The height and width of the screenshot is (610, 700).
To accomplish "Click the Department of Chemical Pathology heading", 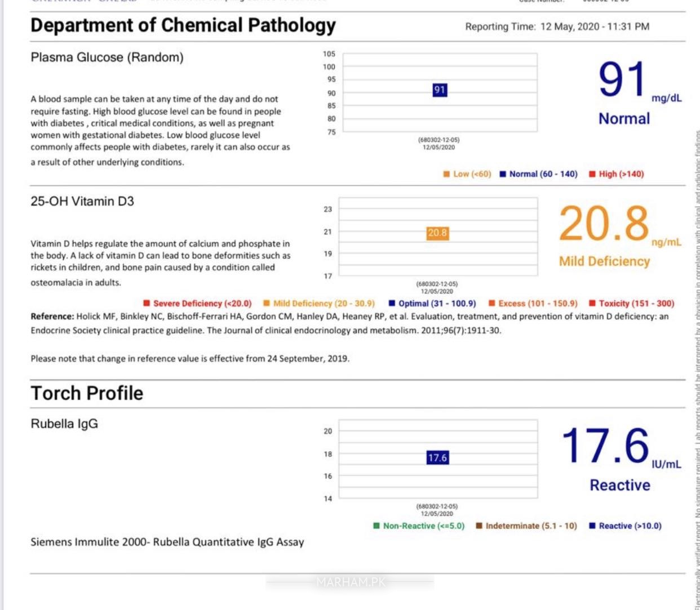I will 183,25.
